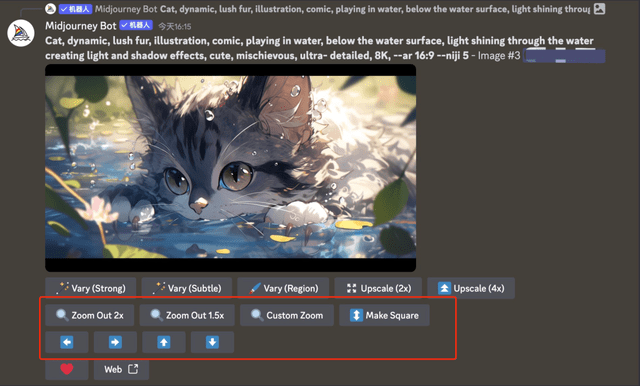Viewport: 640px width, 386px height.
Task: Pan image left with left arrow icon
Action: pos(67,342)
